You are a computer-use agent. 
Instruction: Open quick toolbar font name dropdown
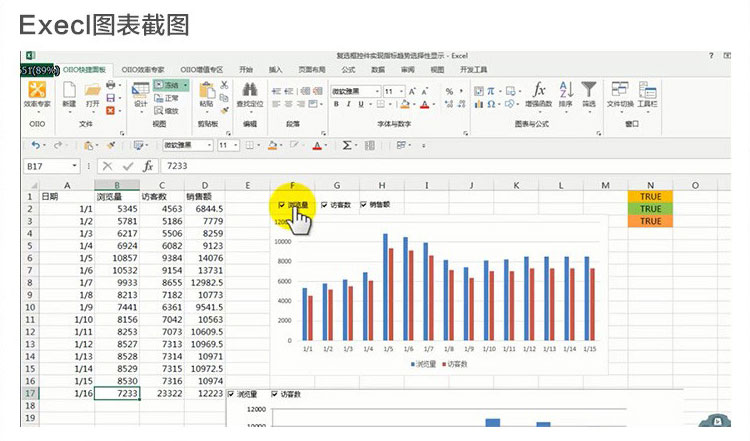pyautogui.click(x=209, y=145)
